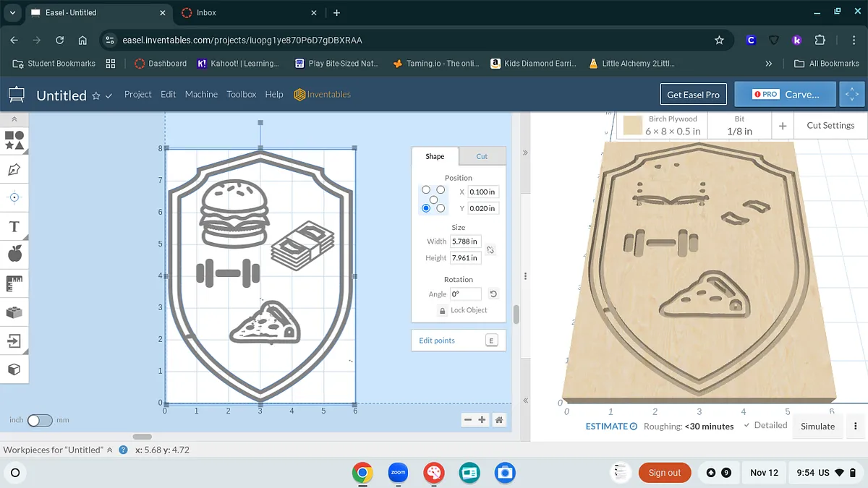
Task: Open the Machine menu
Action: coord(201,94)
